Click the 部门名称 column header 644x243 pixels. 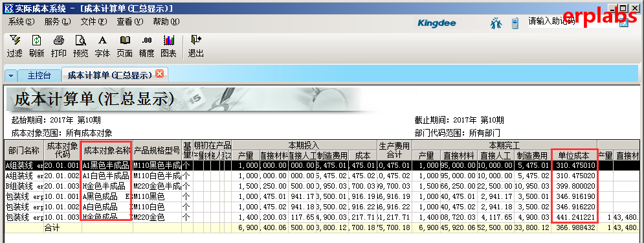(x=23, y=150)
